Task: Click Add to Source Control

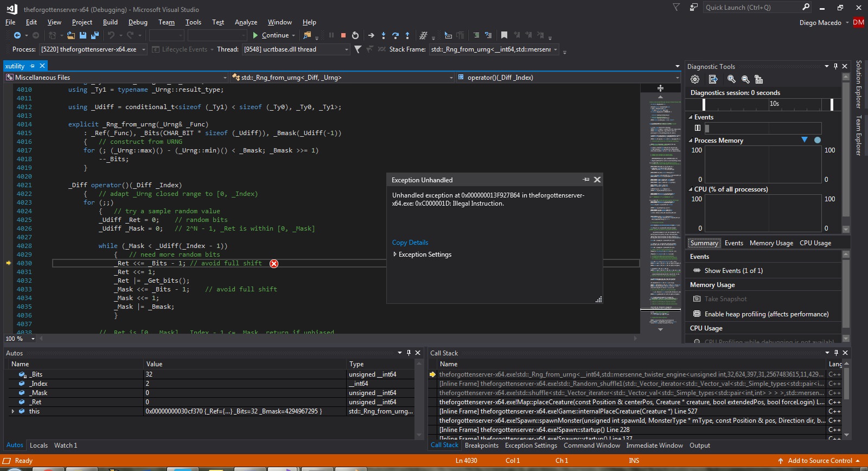Action: (x=820, y=461)
